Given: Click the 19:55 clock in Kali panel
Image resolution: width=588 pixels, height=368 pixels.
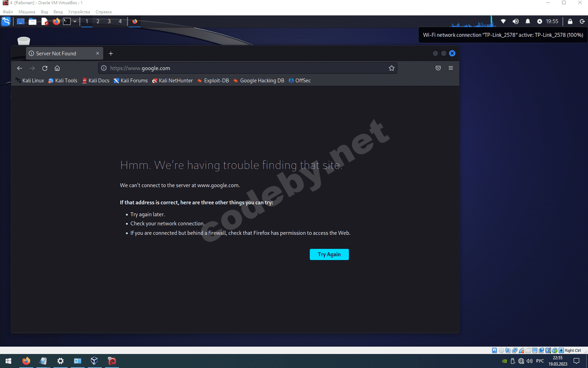Looking at the screenshot, I should [x=552, y=21].
